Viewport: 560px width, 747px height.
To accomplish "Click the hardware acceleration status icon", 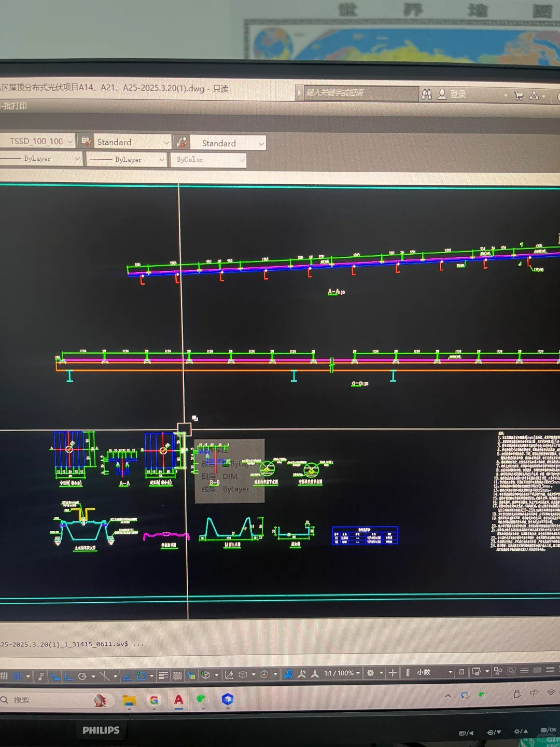I will tap(511, 671).
